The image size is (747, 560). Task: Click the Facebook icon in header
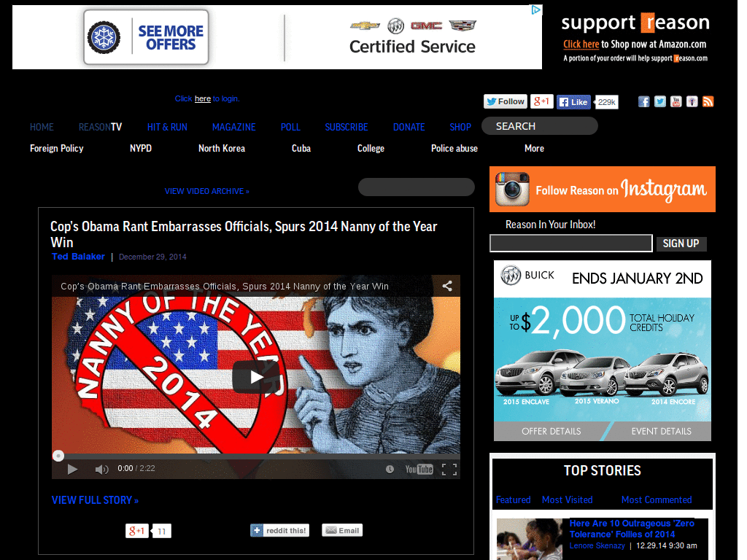click(x=643, y=102)
